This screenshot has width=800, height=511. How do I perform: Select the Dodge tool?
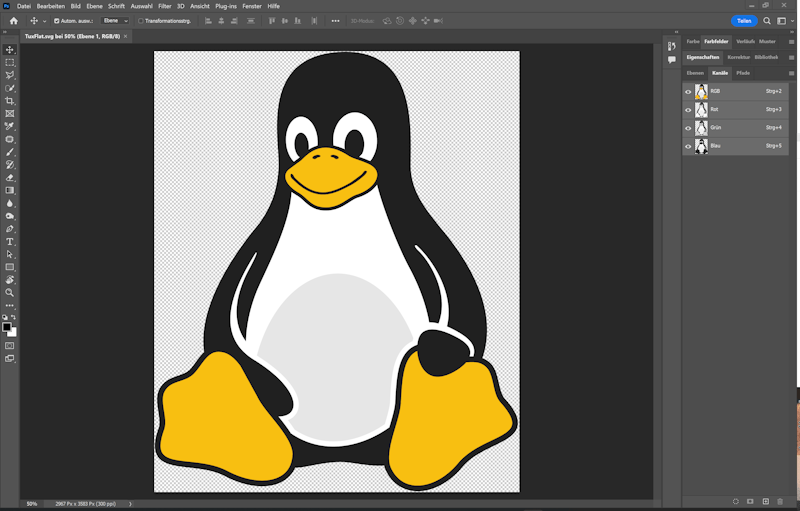pos(10,216)
